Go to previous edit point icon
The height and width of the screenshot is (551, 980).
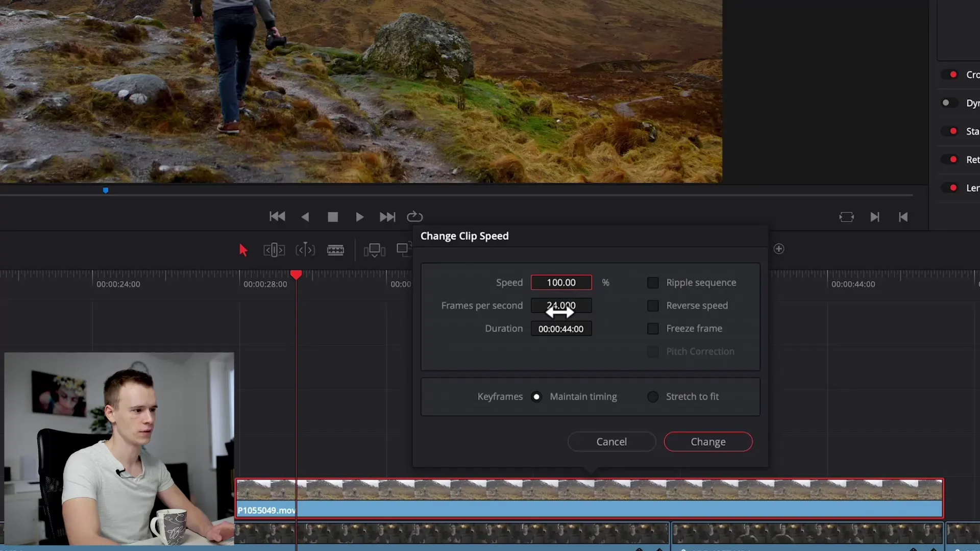point(903,217)
